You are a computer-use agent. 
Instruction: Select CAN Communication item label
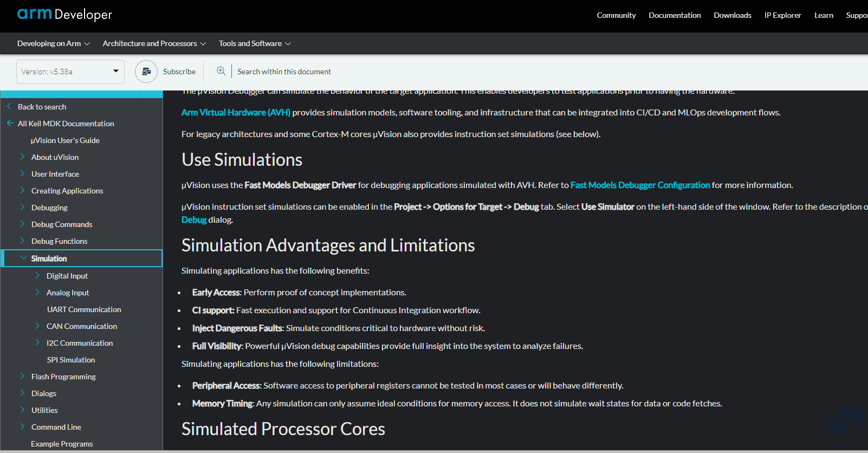[82, 326]
